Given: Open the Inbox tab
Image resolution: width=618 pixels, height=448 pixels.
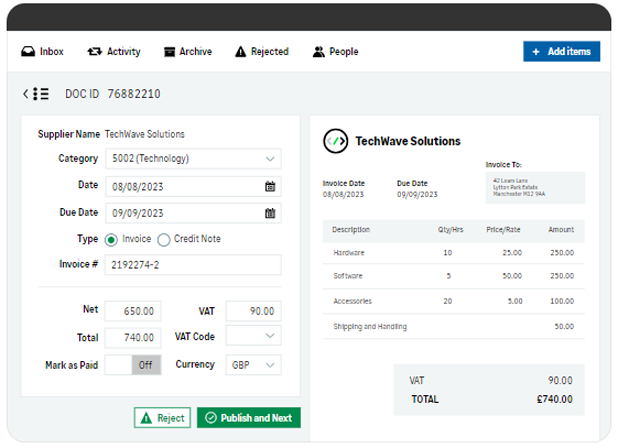Looking at the screenshot, I should [42, 52].
